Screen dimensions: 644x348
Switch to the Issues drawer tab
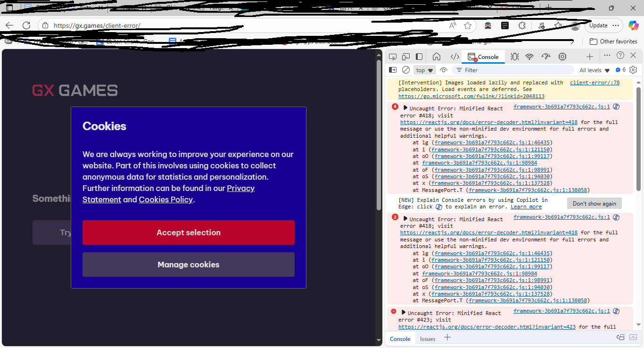[x=428, y=339]
